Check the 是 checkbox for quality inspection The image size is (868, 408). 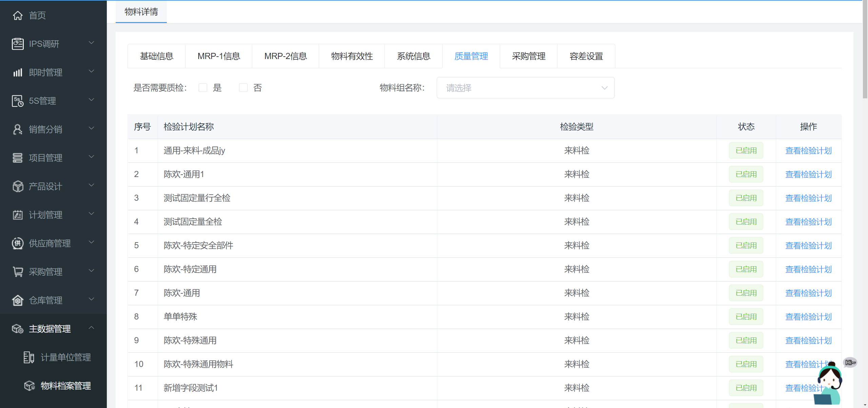[203, 88]
